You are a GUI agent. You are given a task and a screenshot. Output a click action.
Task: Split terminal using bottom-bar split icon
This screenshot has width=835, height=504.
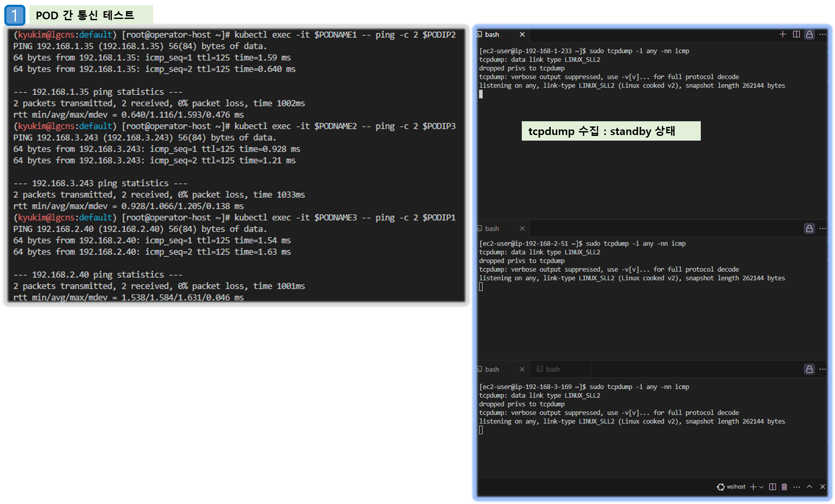[773, 487]
